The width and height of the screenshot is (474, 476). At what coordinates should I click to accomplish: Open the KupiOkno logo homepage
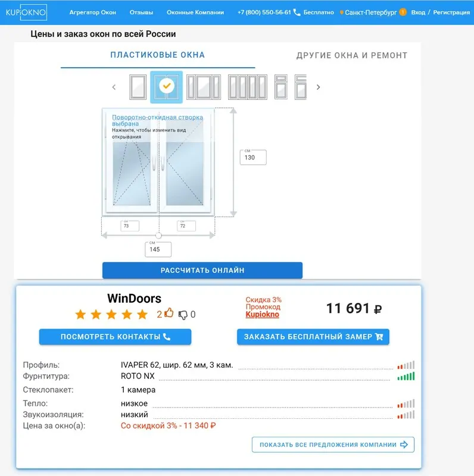coord(26,12)
